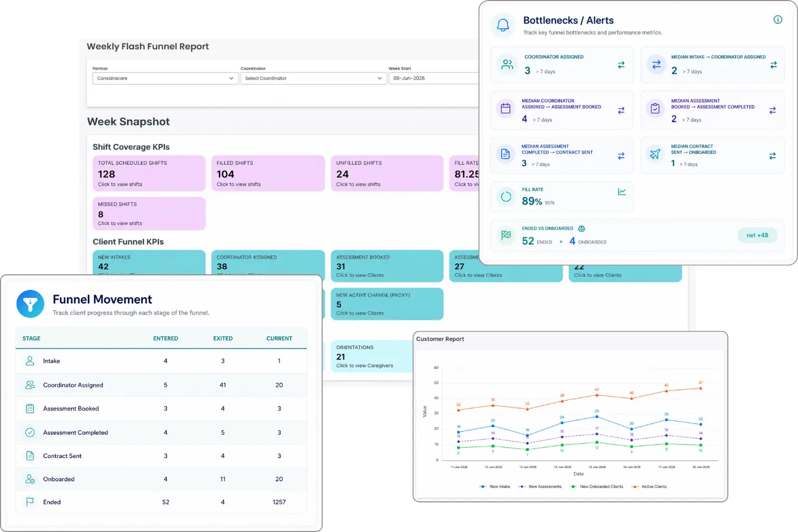Open the Partner dropdown showing Considracare
Viewport: 798px width, 532px height.
165,78
